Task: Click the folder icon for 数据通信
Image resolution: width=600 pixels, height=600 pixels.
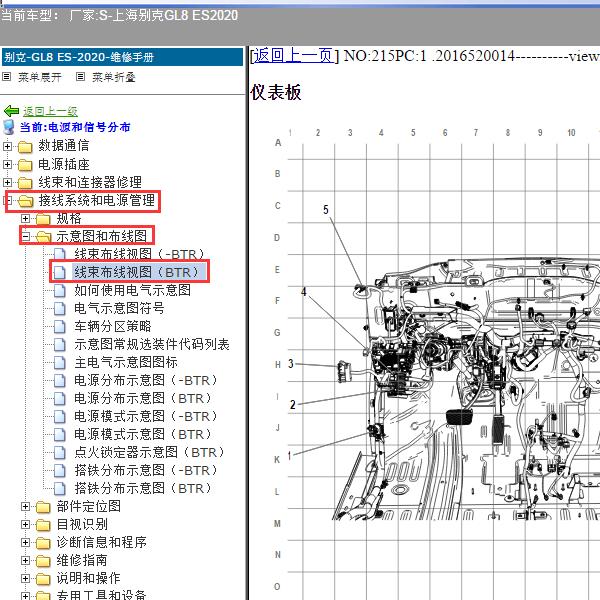Action: 25,147
